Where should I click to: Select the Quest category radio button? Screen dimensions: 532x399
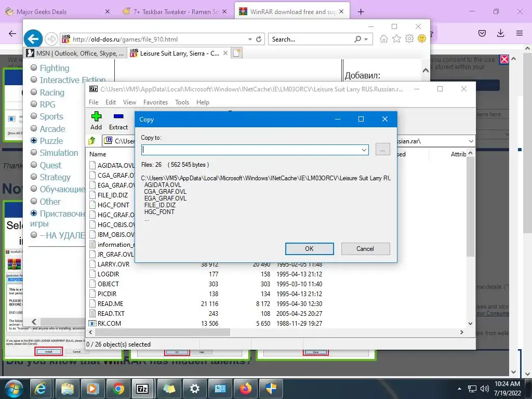(34, 165)
